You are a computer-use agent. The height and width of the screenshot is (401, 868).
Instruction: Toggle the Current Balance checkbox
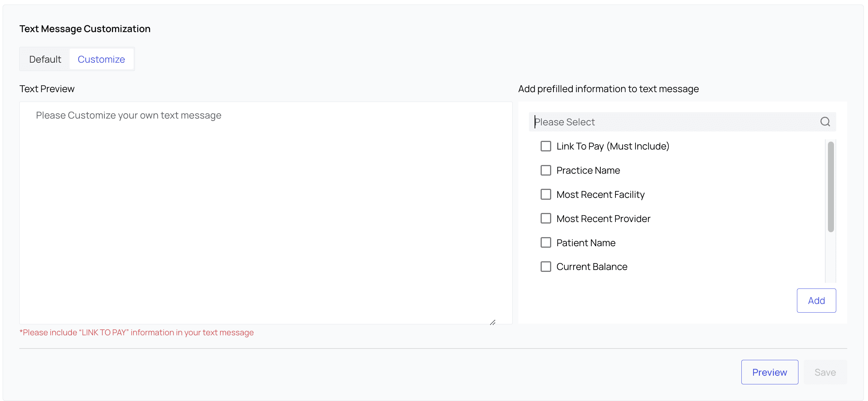[x=546, y=267]
